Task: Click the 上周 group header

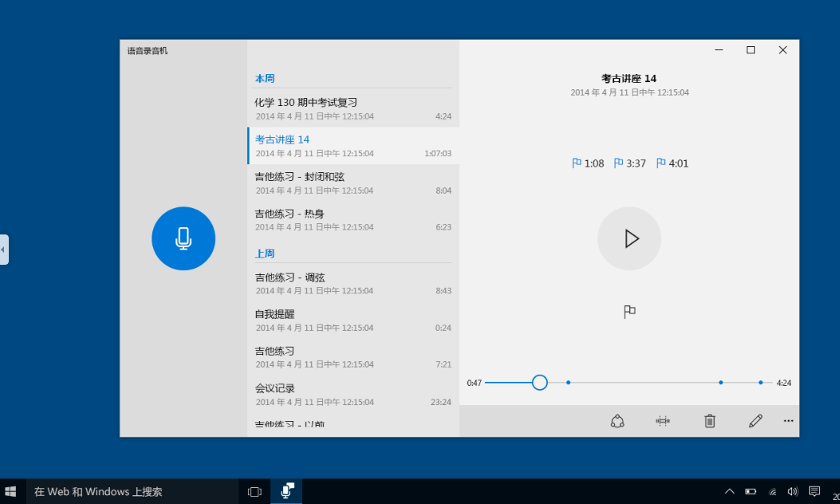Action: point(265,254)
